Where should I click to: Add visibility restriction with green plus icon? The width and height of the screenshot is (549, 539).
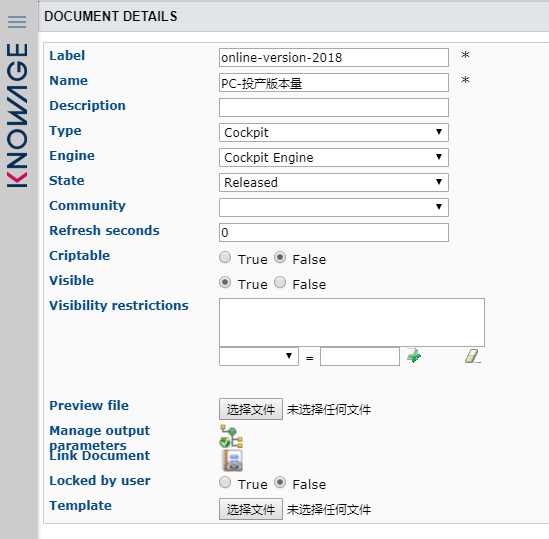click(x=414, y=356)
